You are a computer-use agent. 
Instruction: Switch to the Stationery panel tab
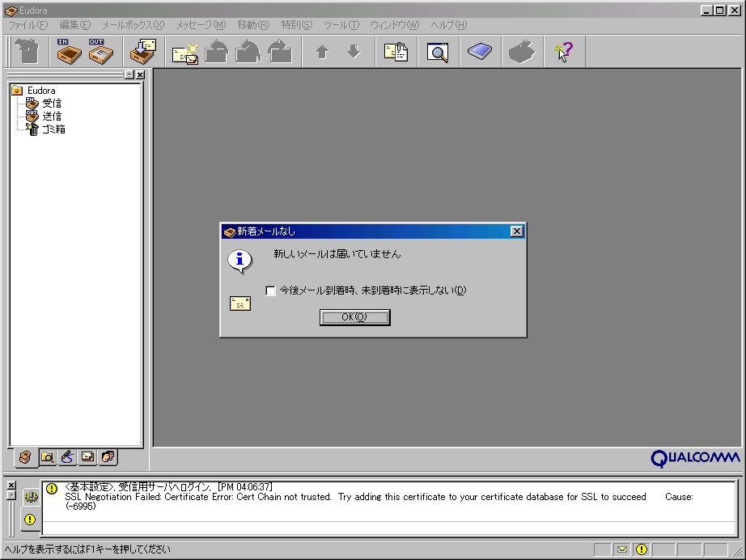coord(87,457)
